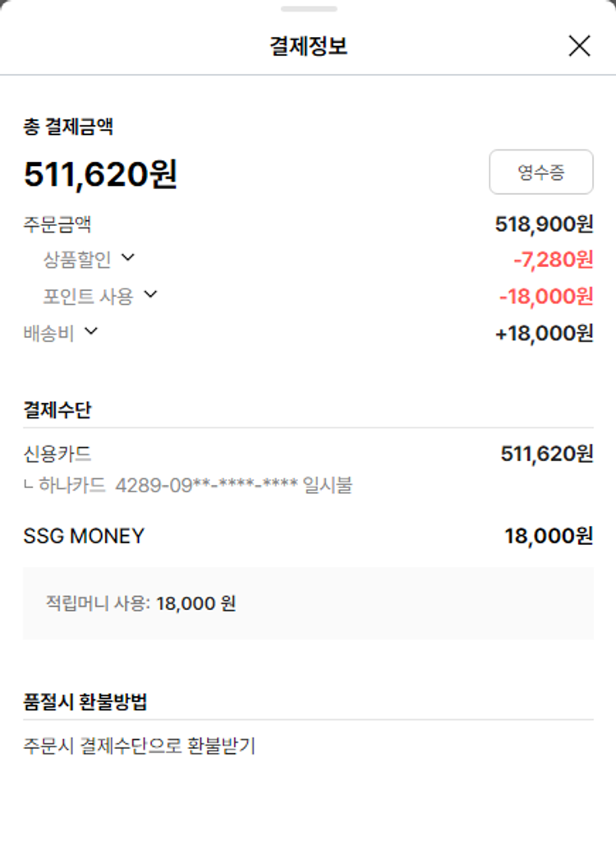This screenshot has width=616, height=845.
Task: Close the 결제정보 popup with X
Action: (x=579, y=46)
